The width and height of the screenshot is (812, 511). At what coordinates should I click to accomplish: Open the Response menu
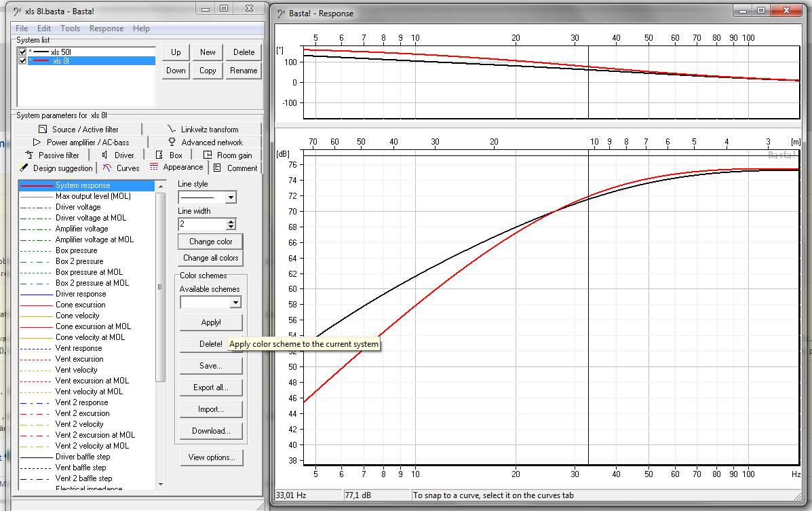(107, 29)
